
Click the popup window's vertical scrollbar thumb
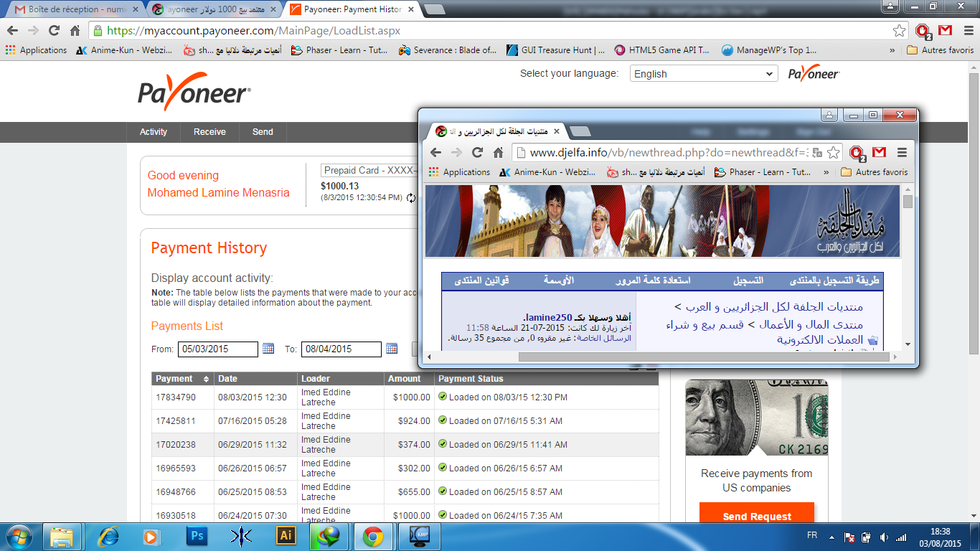click(x=908, y=201)
